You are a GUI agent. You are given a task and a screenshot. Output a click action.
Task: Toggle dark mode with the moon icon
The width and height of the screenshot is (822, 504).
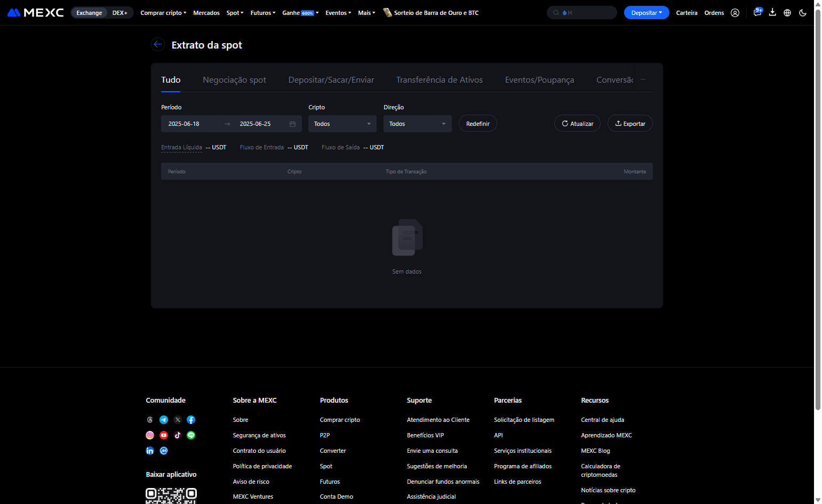(x=803, y=13)
